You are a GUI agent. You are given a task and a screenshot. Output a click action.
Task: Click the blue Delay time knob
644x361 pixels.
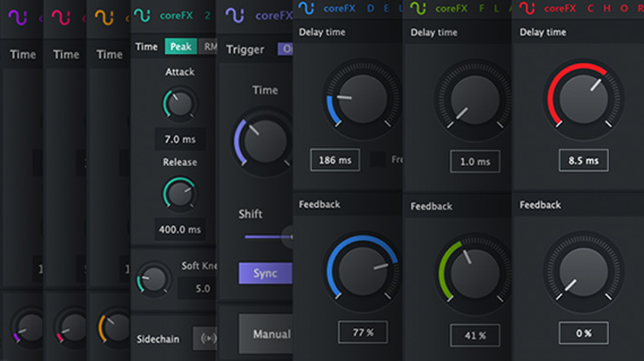pyautogui.click(x=362, y=99)
